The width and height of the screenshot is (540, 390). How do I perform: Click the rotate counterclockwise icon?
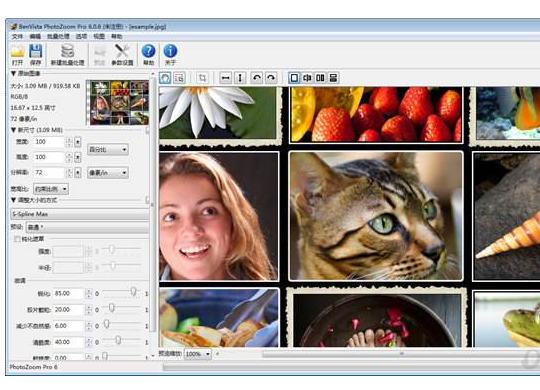[257, 78]
